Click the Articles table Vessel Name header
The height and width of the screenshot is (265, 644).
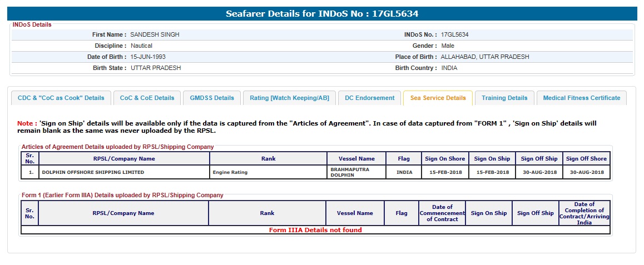(x=356, y=159)
